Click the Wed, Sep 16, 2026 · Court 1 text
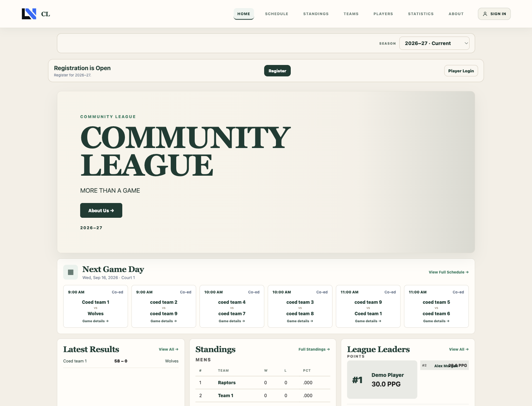This screenshot has width=532, height=406. tap(109, 278)
